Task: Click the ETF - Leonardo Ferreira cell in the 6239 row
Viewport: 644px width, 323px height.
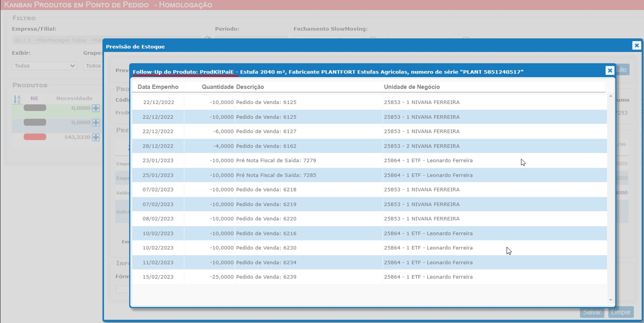Action: (428, 277)
